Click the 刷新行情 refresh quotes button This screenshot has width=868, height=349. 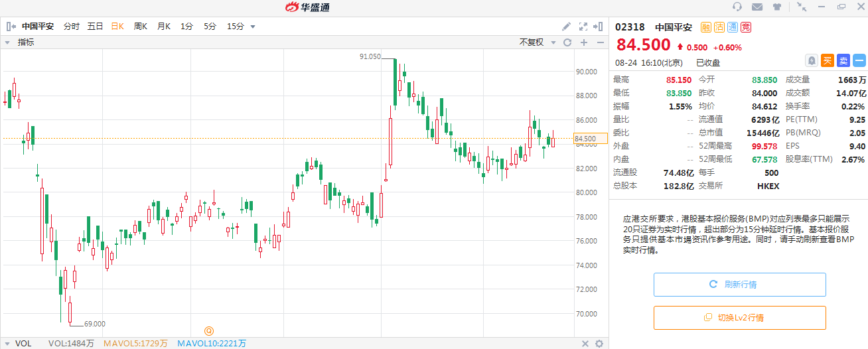(740, 285)
